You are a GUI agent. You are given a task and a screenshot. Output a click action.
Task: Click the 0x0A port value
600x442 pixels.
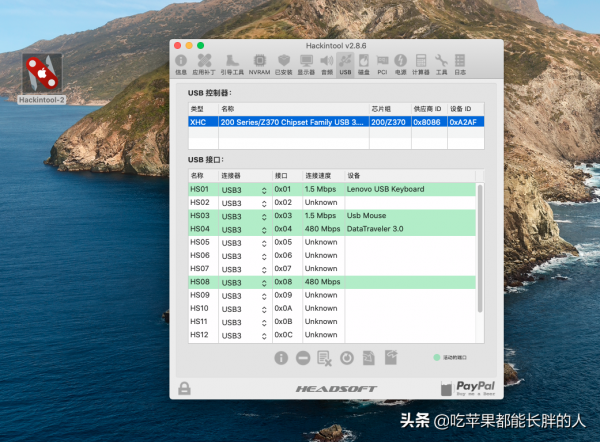[283, 308]
